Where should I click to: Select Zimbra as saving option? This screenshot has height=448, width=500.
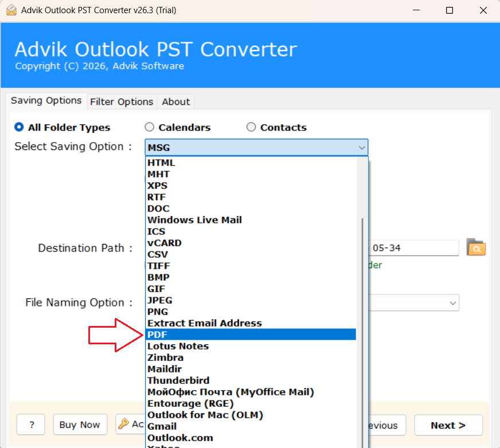[x=251, y=358]
